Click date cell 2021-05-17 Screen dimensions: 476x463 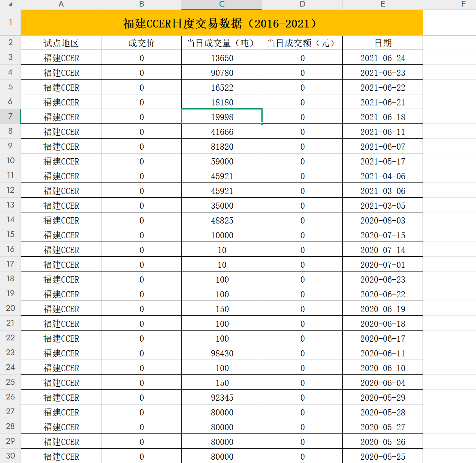(382, 161)
